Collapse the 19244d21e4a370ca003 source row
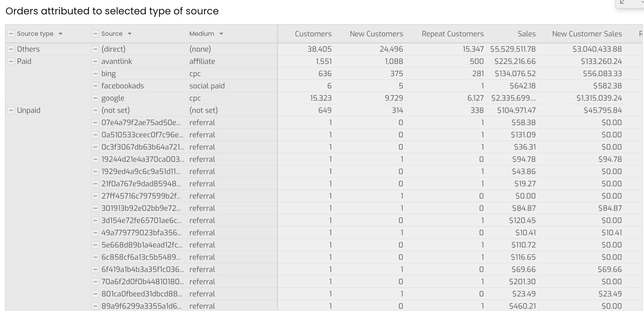The height and width of the screenshot is (316, 644). [x=95, y=159]
